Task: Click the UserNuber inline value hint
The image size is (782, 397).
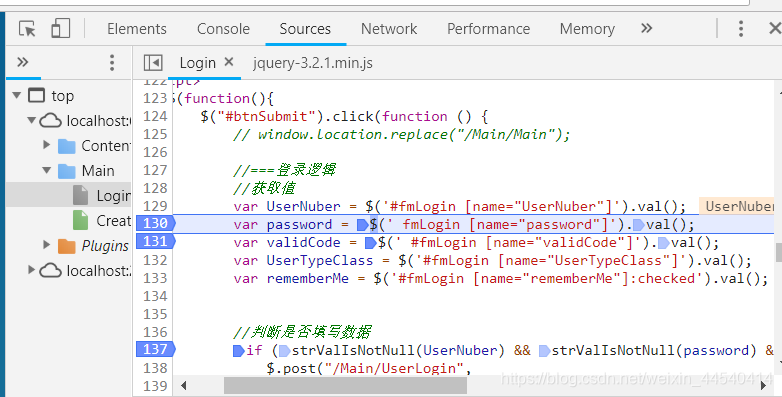Action: click(x=738, y=206)
